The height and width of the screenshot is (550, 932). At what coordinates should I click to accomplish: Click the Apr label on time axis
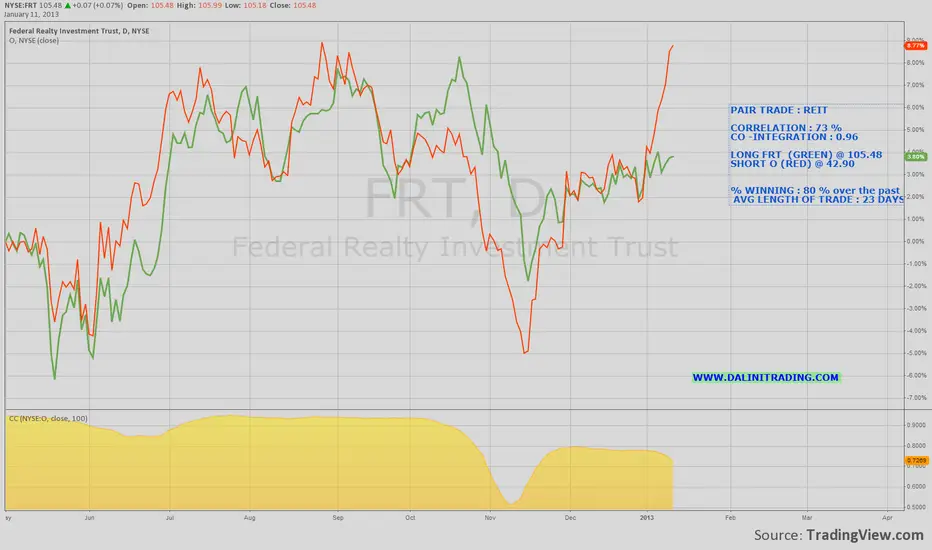pyautogui.click(x=887, y=518)
